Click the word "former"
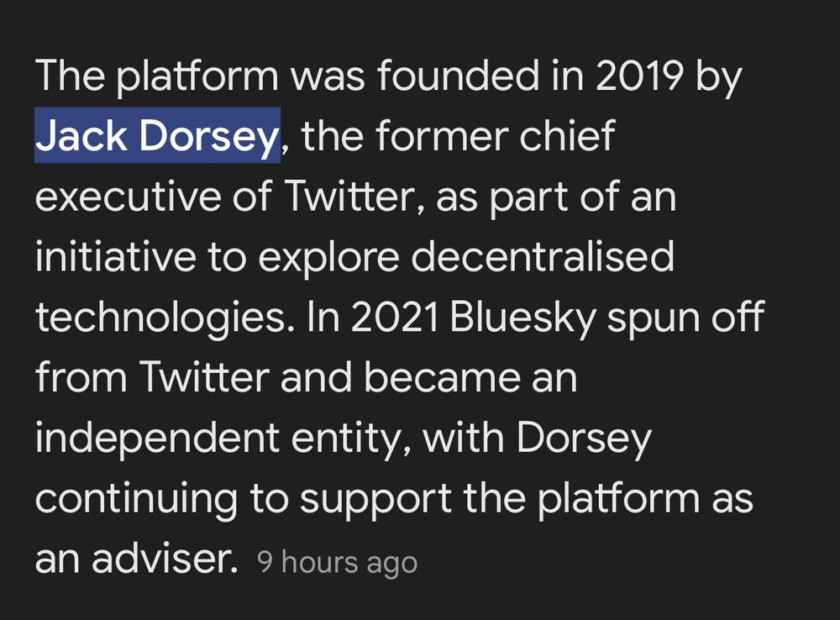840x620 pixels. (442, 135)
